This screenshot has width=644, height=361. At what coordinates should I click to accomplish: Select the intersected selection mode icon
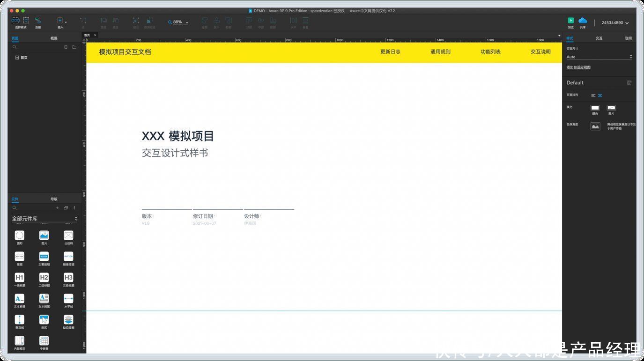click(15, 21)
